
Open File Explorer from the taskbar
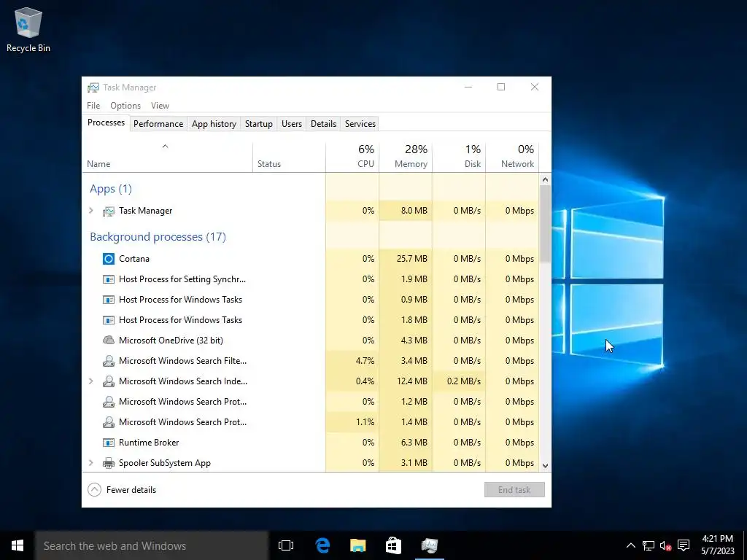click(357, 545)
